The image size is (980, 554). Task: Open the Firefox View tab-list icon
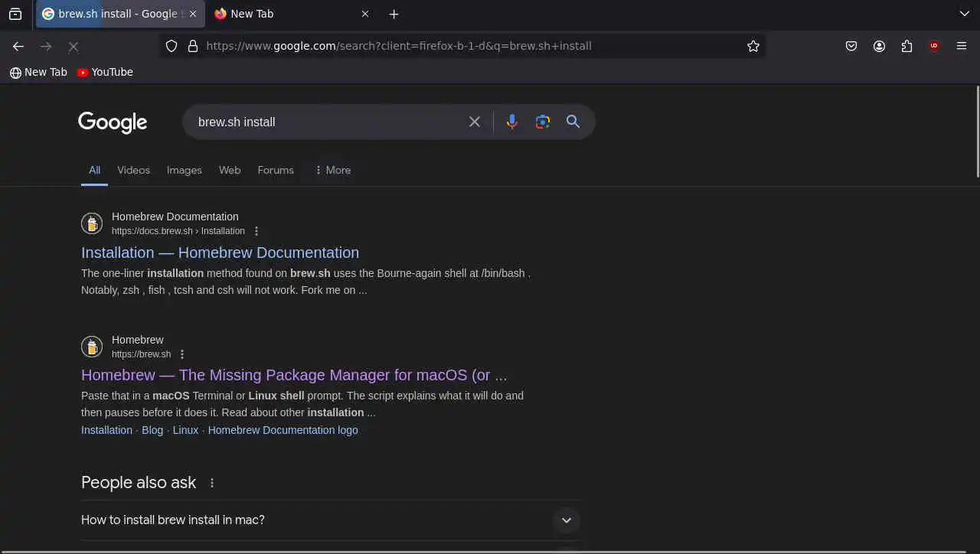(15, 14)
